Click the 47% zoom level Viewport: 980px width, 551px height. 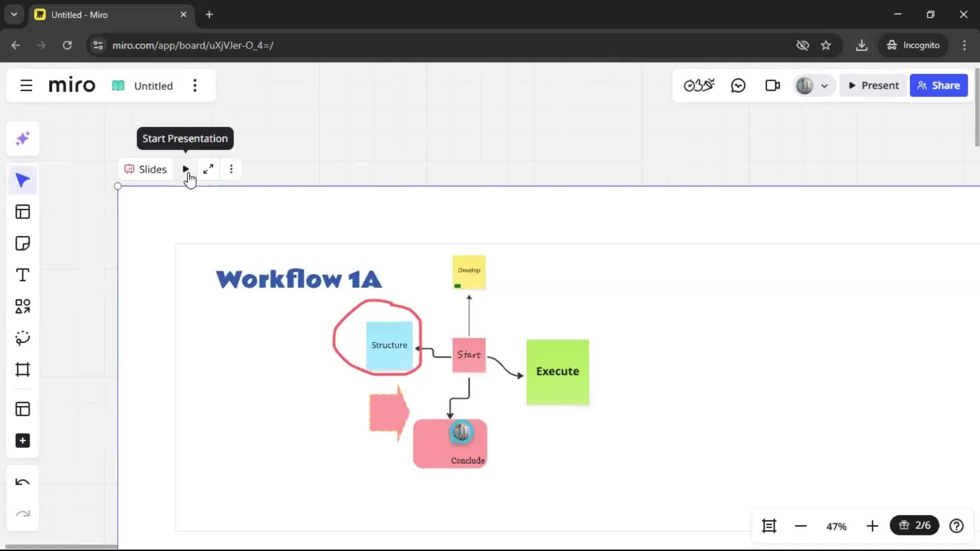(837, 527)
